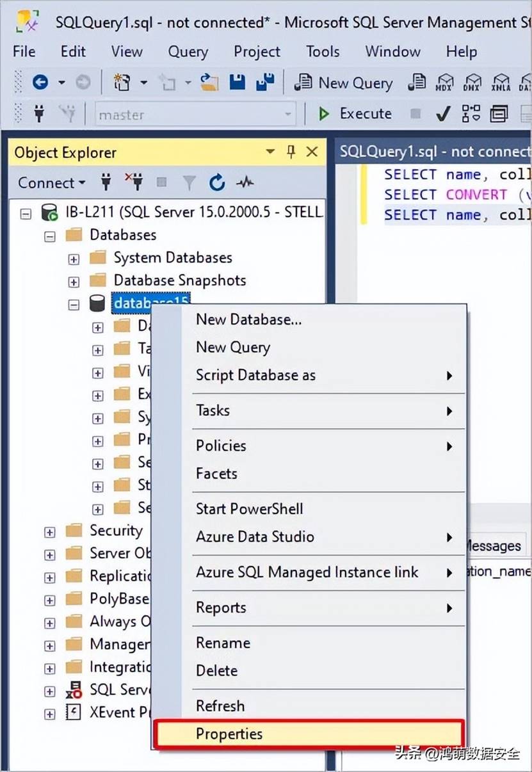Expand the PolyBase folder
532x772 pixels.
click(50, 600)
